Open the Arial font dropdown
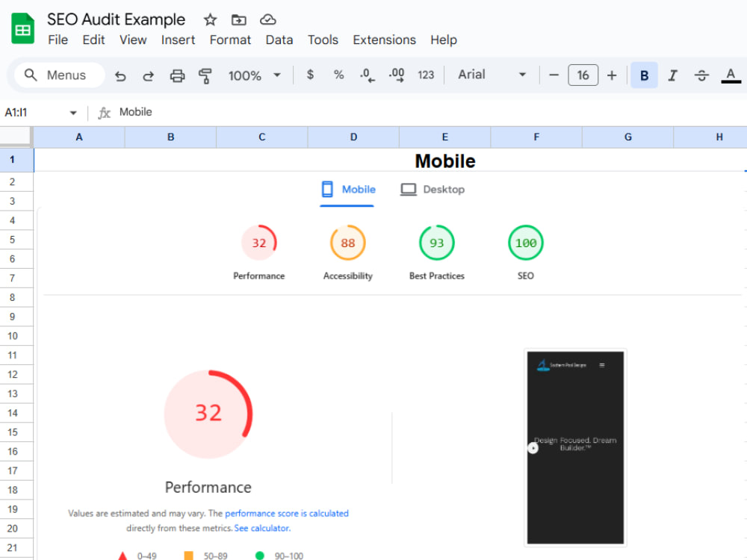 [492, 75]
